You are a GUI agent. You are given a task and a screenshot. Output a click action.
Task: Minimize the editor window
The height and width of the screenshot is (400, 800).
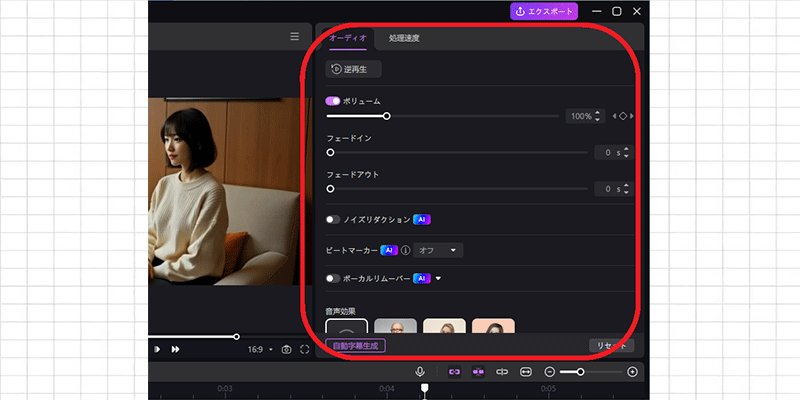(596, 11)
